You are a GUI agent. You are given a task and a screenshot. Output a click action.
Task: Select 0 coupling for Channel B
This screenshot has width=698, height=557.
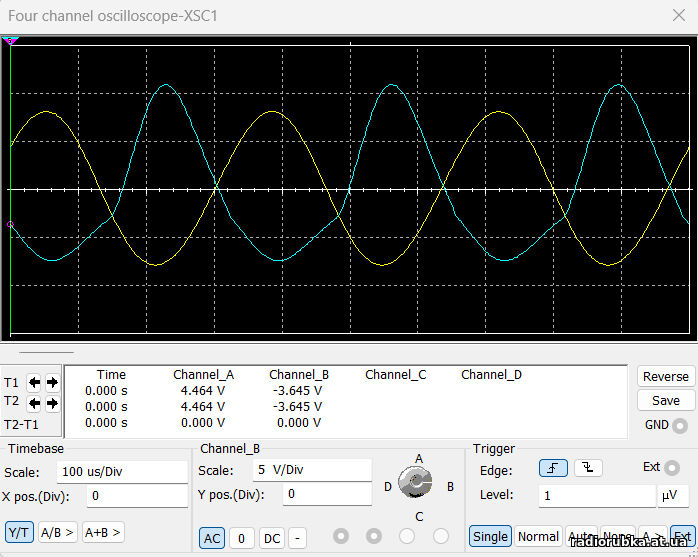click(242, 538)
